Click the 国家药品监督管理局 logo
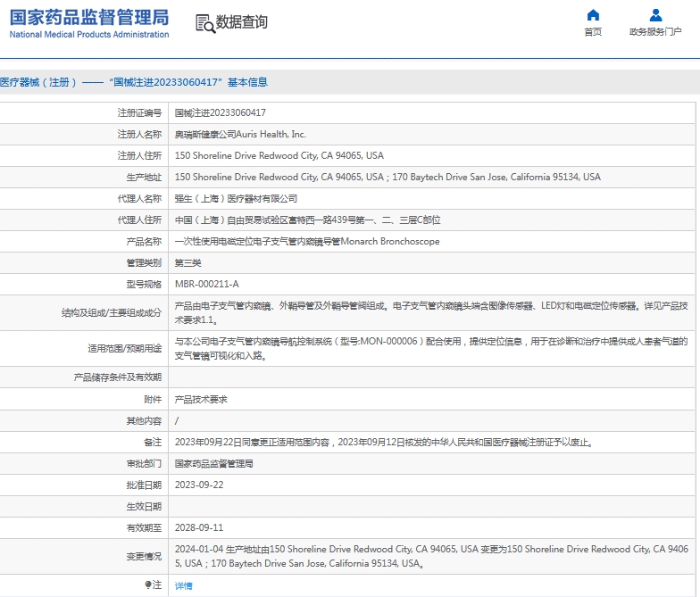Screen dimensions: 700x597 89,18
